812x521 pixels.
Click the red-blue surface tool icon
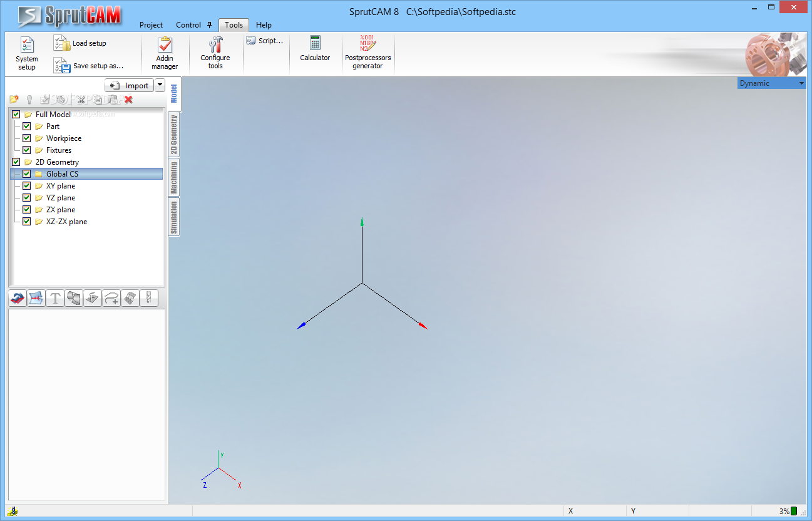(18, 299)
